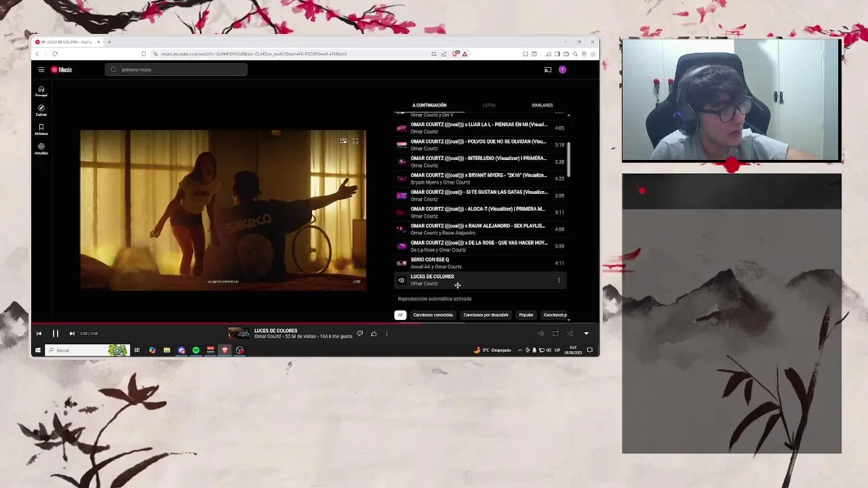Skip to previous track
This screenshot has width=868, height=488.
39,333
